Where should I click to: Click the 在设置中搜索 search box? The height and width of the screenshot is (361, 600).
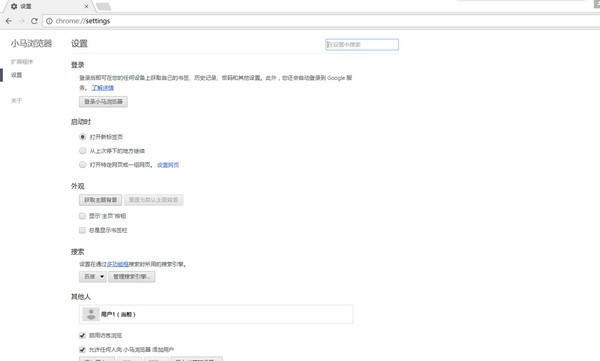click(362, 44)
